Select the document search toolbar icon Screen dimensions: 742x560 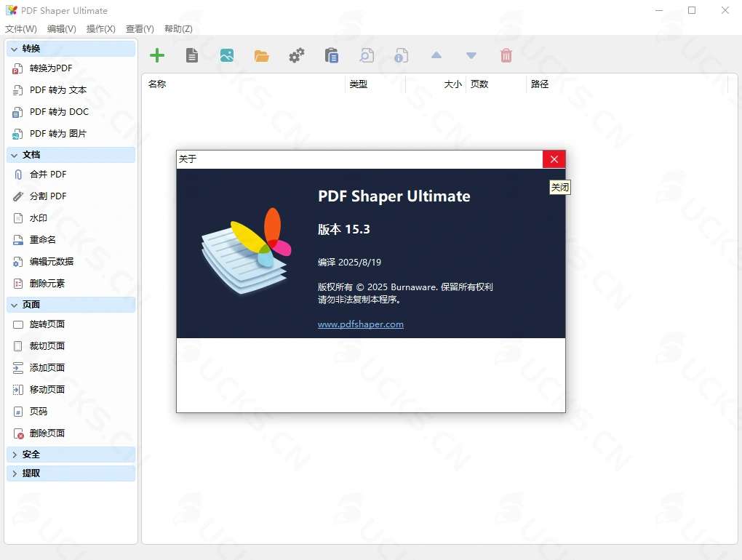pos(367,55)
